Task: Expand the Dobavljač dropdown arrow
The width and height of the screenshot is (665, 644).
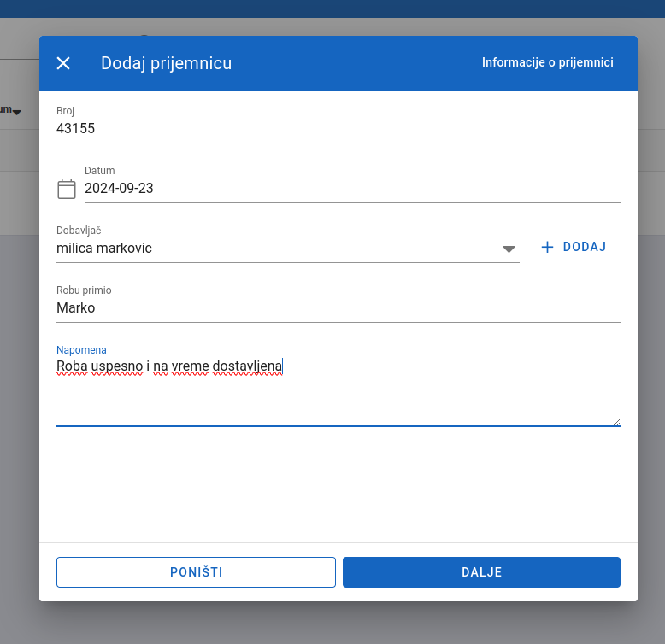Action: click(x=509, y=249)
